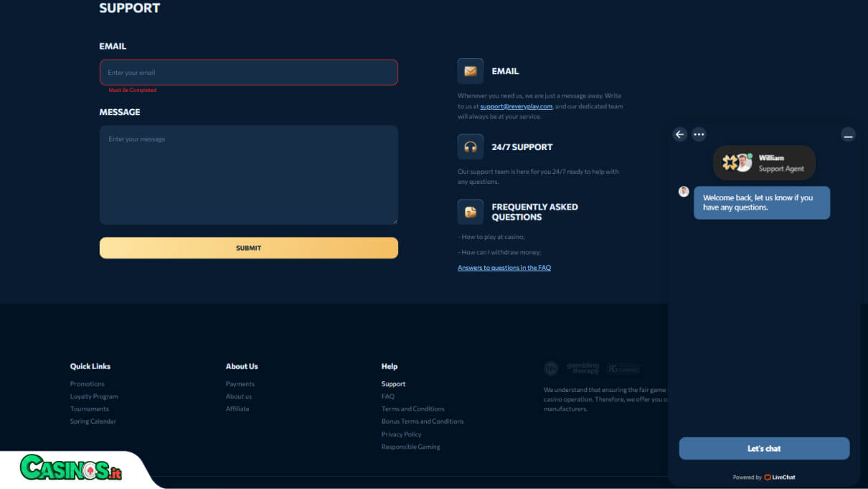Click the 24/7 SUPPORT heading
Screen dimensions: 868x489
pos(522,147)
